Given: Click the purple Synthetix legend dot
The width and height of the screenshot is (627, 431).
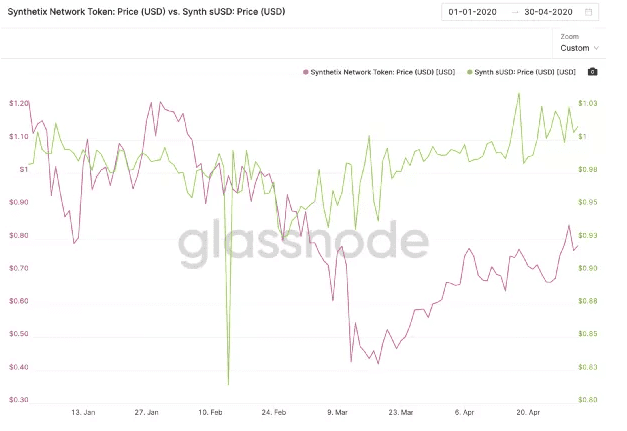Looking at the screenshot, I should click(x=304, y=72).
